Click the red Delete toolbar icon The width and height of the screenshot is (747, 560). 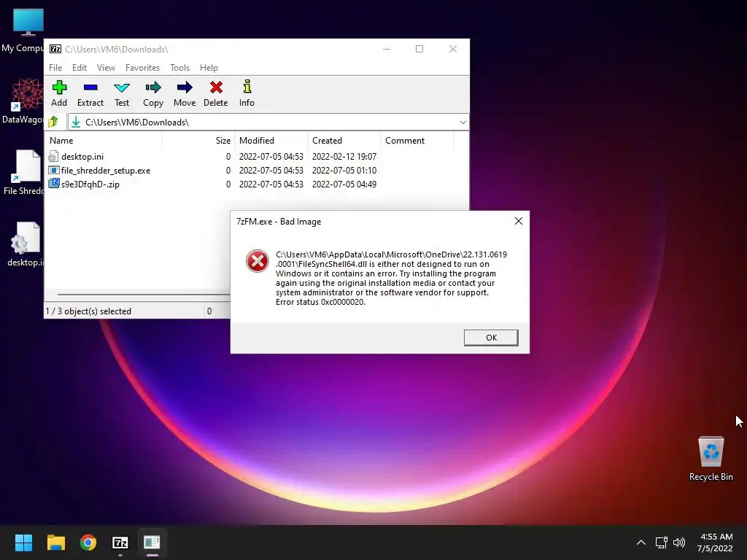(215, 93)
